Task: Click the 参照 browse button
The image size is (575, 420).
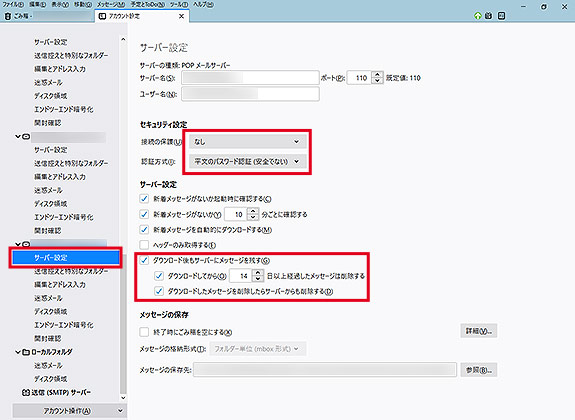Action: click(x=479, y=370)
